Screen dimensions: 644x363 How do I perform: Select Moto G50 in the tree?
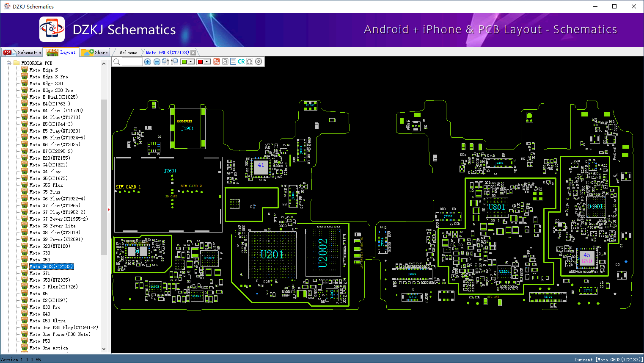point(40,260)
